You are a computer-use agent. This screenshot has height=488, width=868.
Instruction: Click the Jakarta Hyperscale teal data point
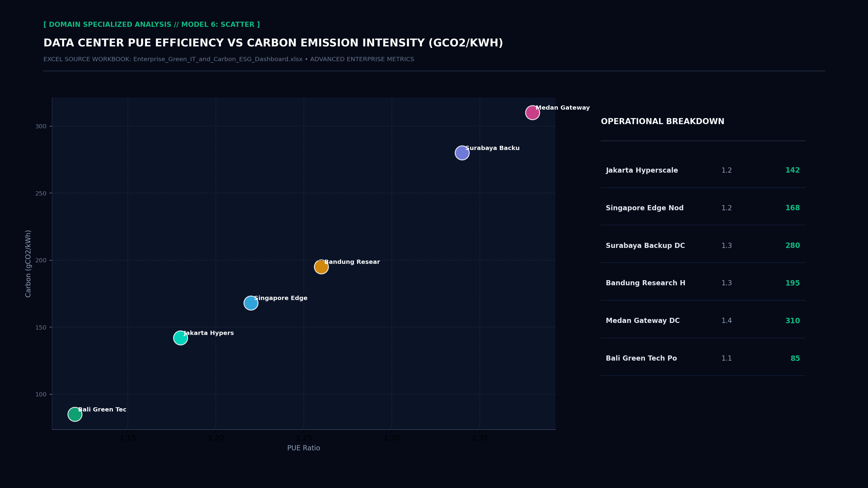[x=180, y=338]
